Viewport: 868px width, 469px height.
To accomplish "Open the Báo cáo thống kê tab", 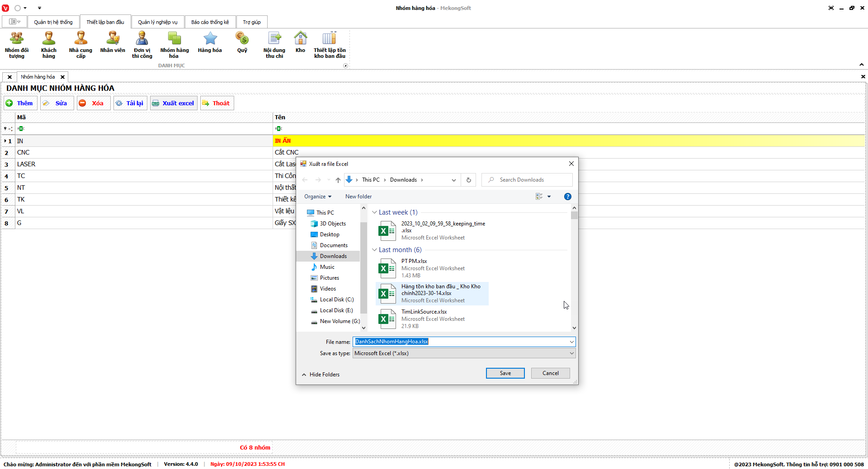I will coord(210,22).
